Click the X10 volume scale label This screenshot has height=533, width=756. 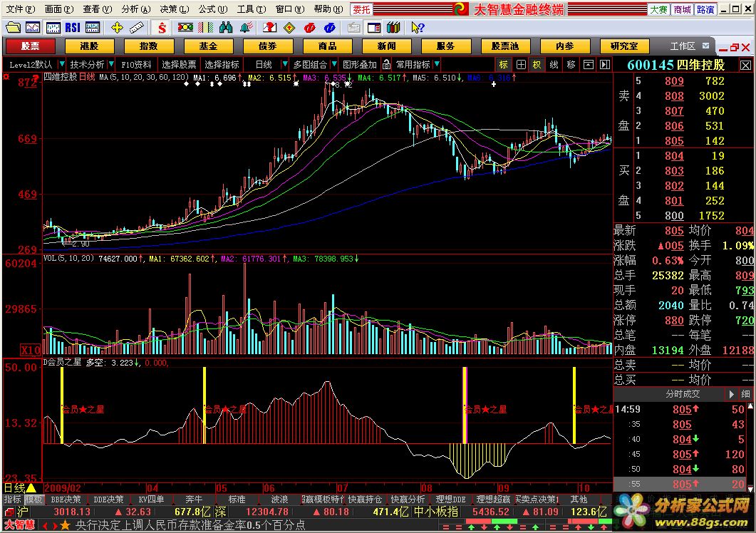30,350
